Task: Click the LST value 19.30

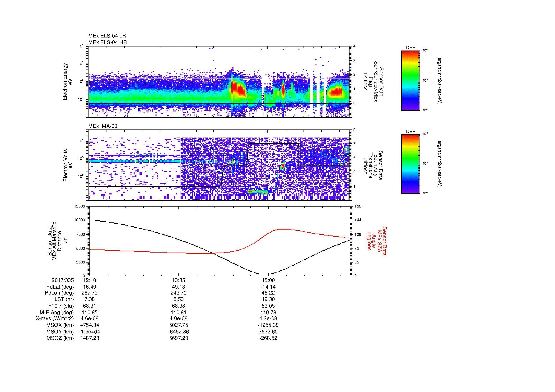Action: [x=268, y=299]
